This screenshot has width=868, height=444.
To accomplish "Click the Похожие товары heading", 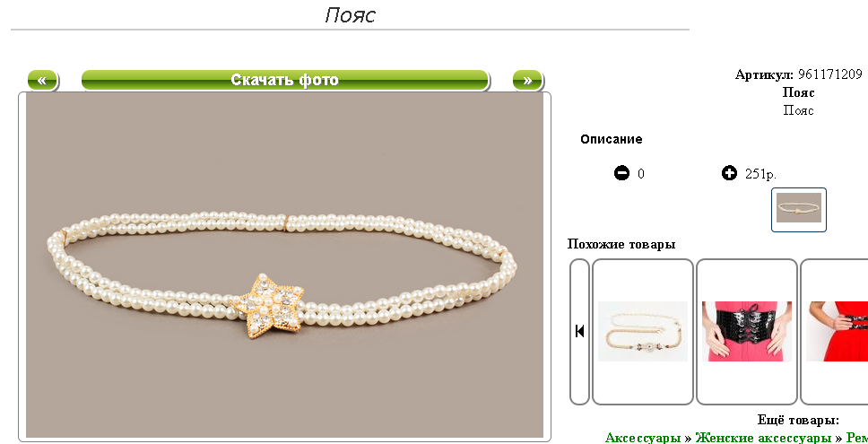I will click(621, 244).
